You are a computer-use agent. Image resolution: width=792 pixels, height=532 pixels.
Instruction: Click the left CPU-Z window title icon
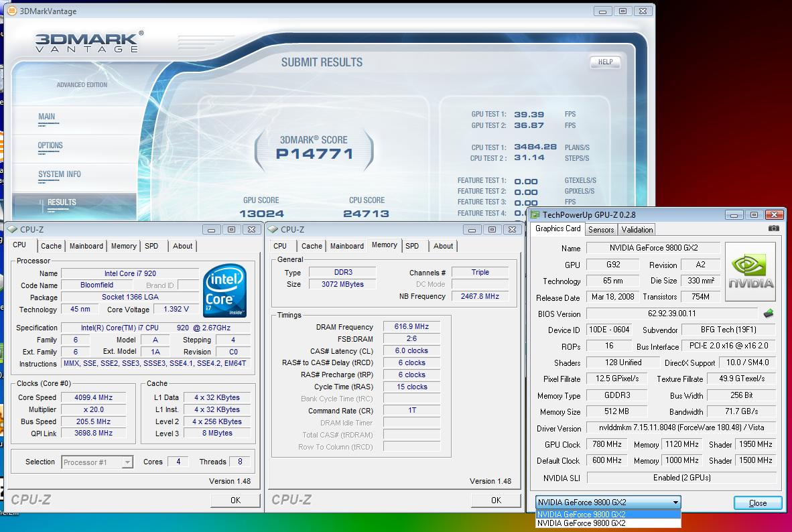(13, 229)
